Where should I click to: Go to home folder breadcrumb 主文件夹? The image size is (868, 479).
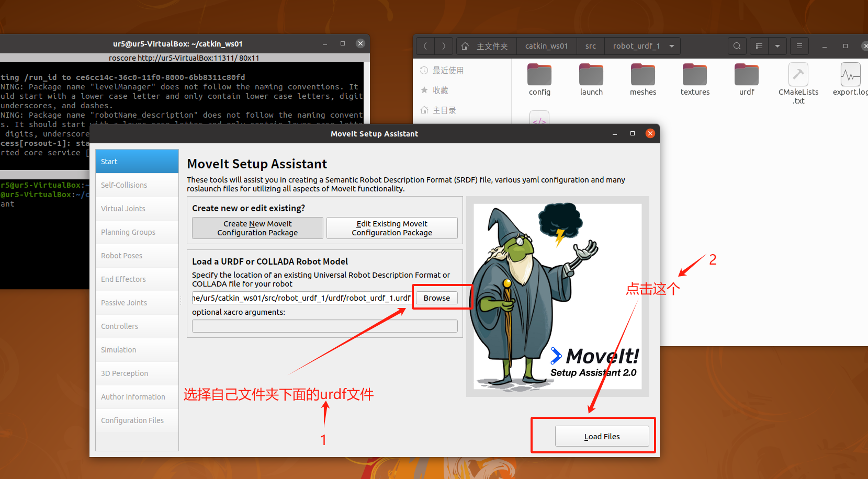(x=487, y=46)
